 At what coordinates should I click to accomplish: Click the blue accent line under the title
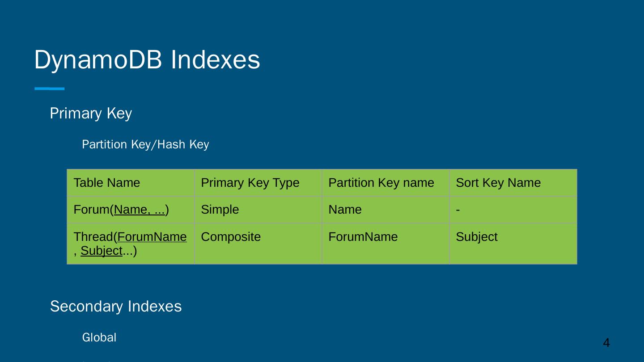49,89
